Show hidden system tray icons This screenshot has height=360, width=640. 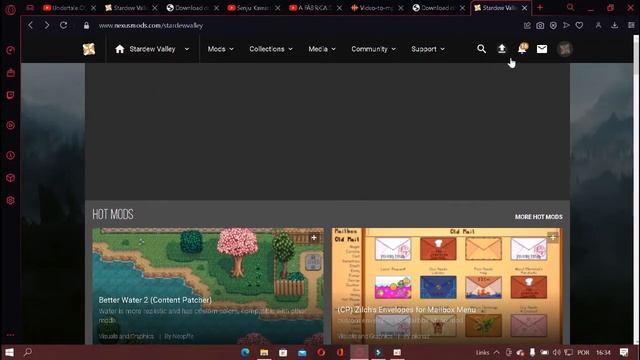tap(497, 352)
